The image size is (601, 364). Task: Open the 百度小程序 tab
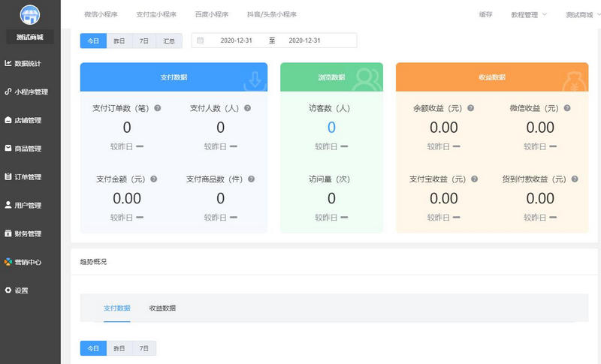click(x=212, y=14)
